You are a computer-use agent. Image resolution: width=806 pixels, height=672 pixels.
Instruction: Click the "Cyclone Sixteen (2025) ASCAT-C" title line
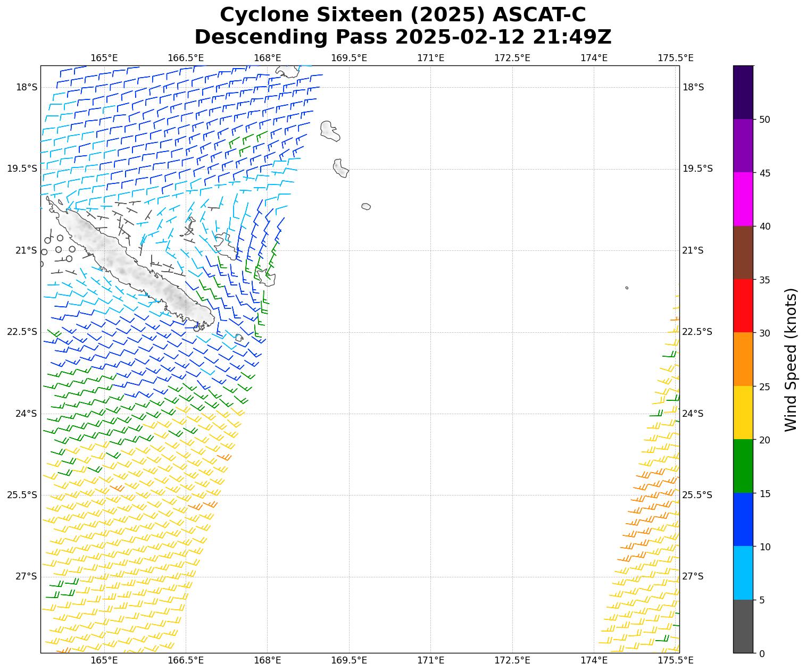coord(403,15)
